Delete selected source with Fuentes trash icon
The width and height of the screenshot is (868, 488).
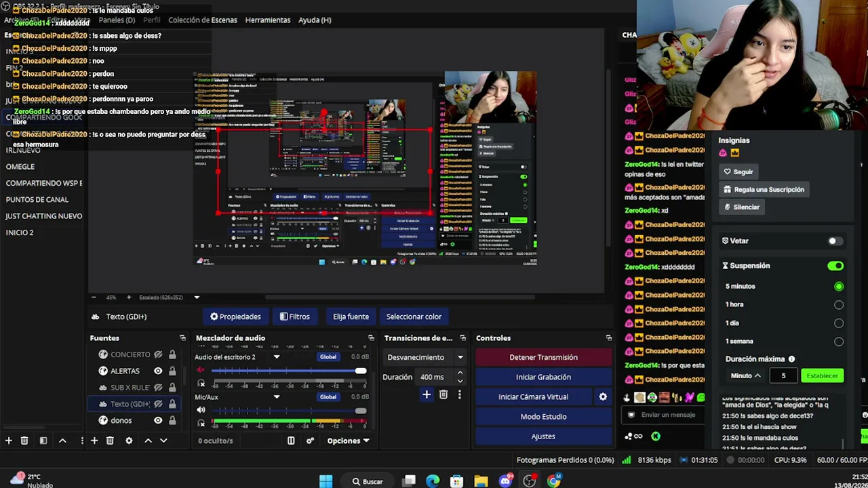(110, 441)
